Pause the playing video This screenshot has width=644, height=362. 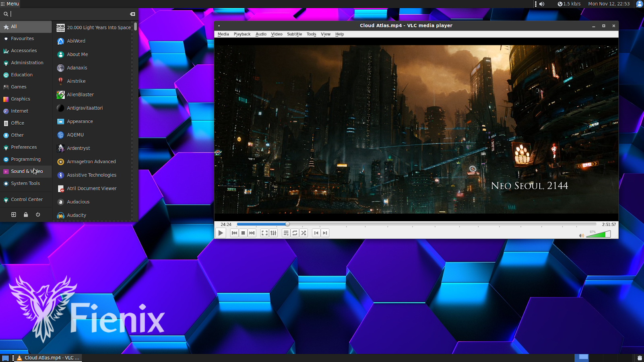tap(221, 233)
